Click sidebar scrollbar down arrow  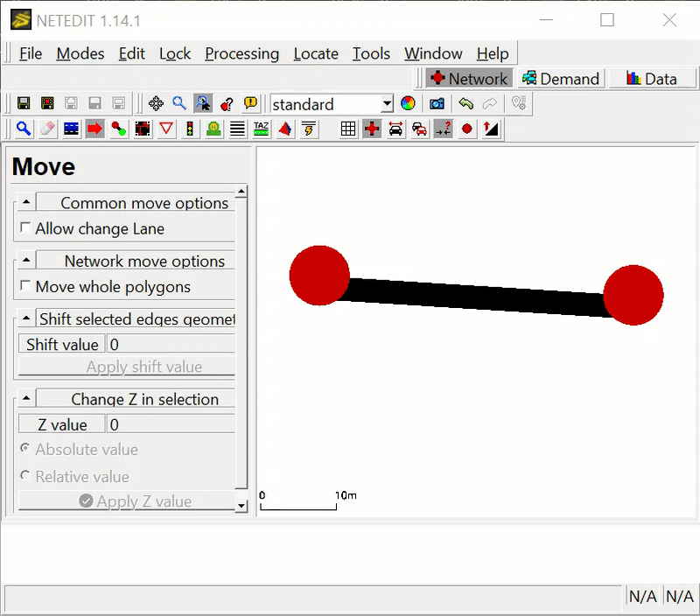[x=241, y=507]
